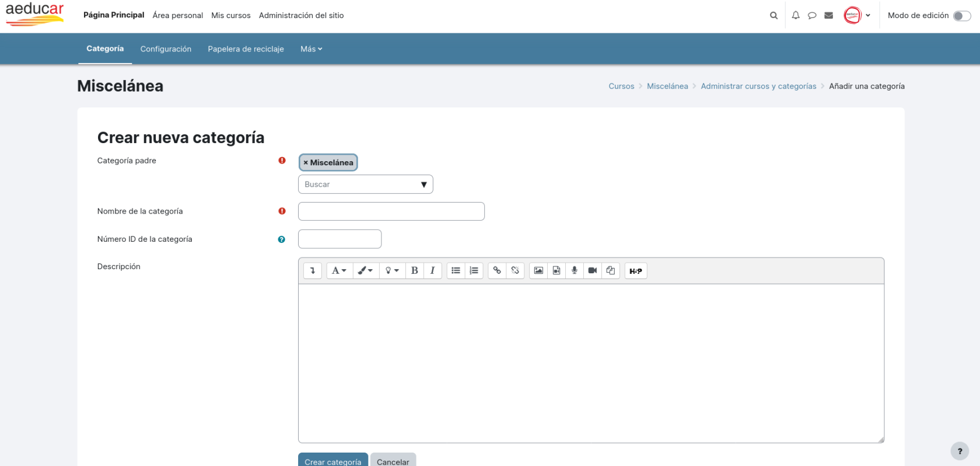The width and height of the screenshot is (980, 466).
Task: Open the search magnifier icon
Action: (x=773, y=16)
